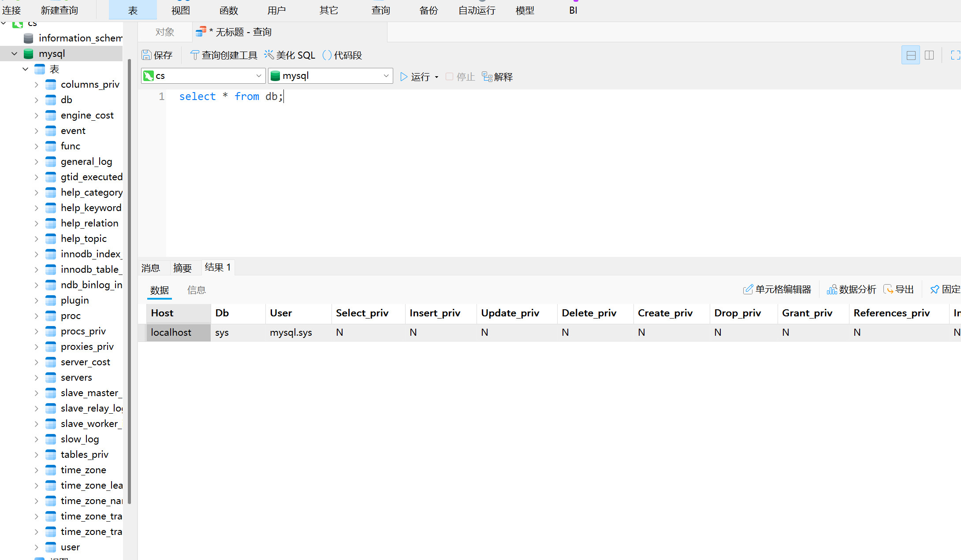Click the Export (导出) result icon

pyautogui.click(x=888, y=289)
